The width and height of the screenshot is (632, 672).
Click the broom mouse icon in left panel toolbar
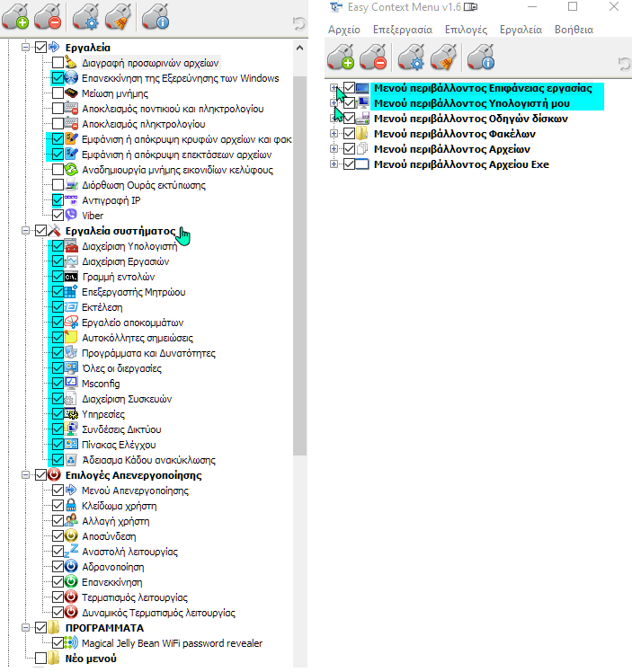118,17
